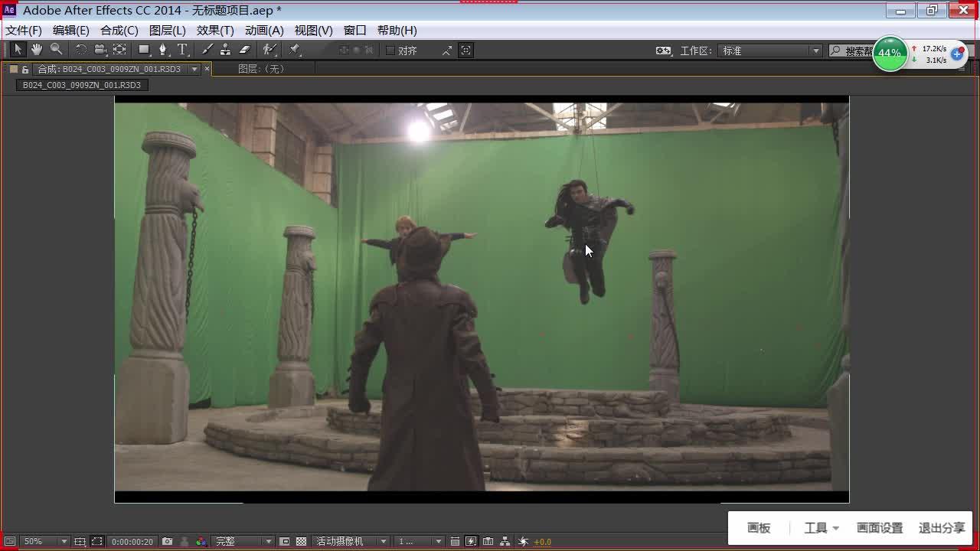Open the 图层(L) menu

coord(168,30)
